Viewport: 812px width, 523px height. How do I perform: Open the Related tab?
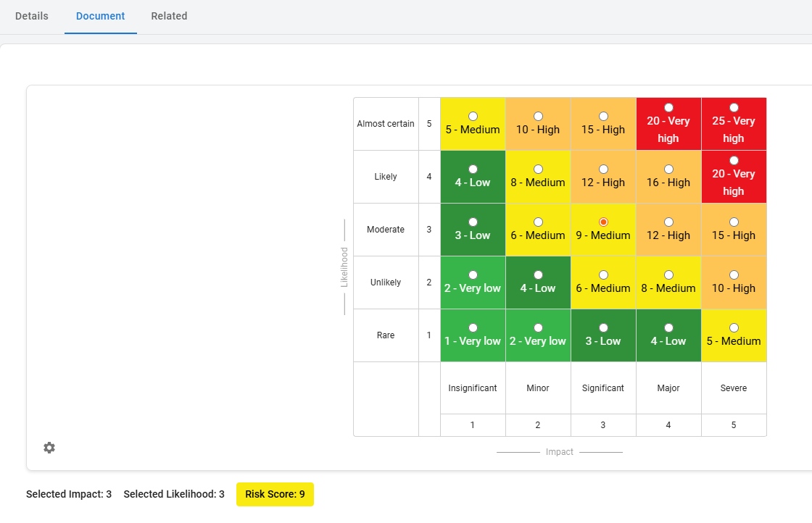click(x=169, y=16)
